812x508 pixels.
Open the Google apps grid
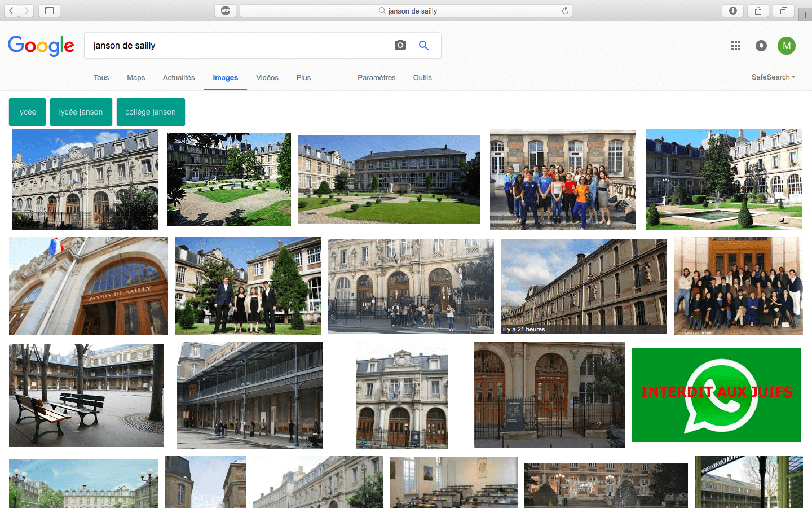pos(736,46)
